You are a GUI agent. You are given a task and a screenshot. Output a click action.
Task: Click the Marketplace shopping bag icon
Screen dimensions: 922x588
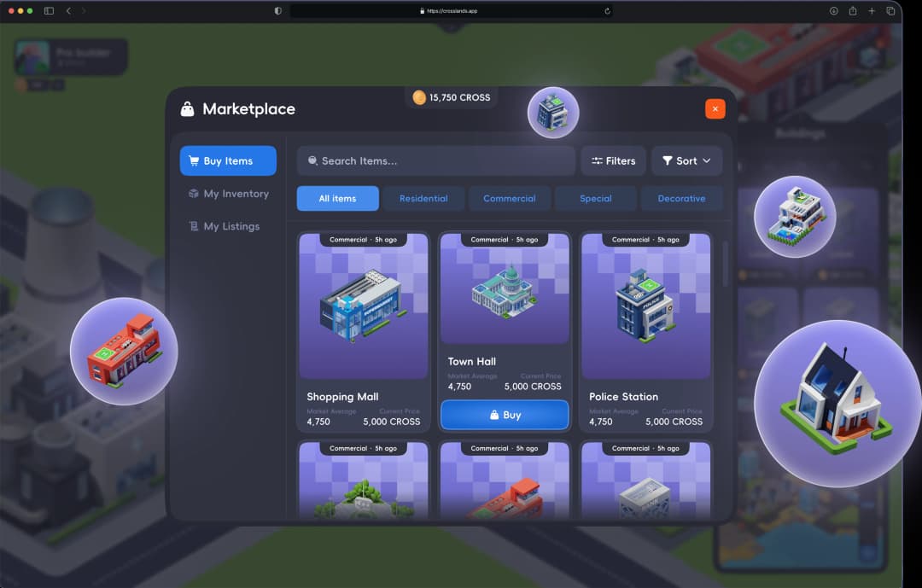point(188,108)
